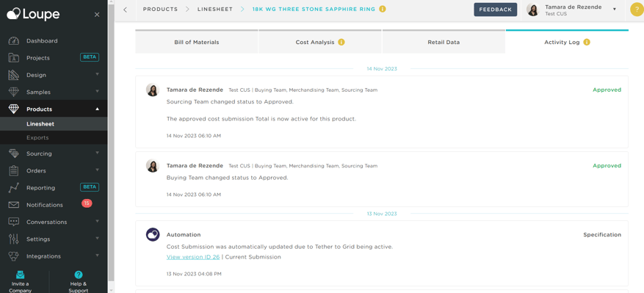Viewport: 644px width, 293px height.
Task: Click the Help & Support question icon
Action: coord(79,275)
